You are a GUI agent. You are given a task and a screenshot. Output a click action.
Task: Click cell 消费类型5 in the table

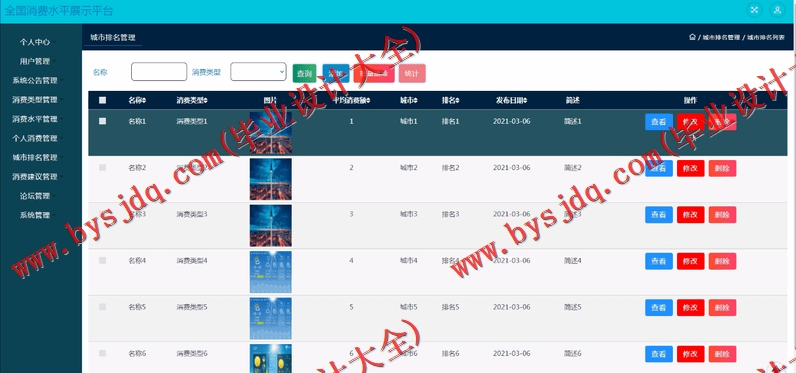pos(192,308)
